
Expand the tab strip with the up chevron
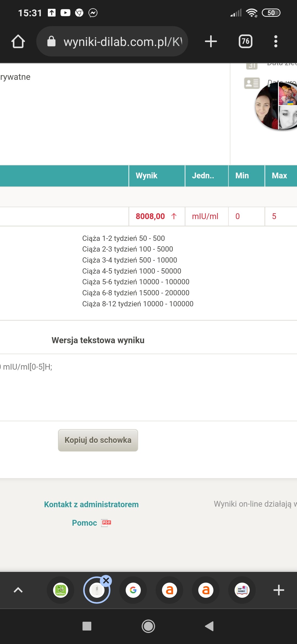coord(18,590)
